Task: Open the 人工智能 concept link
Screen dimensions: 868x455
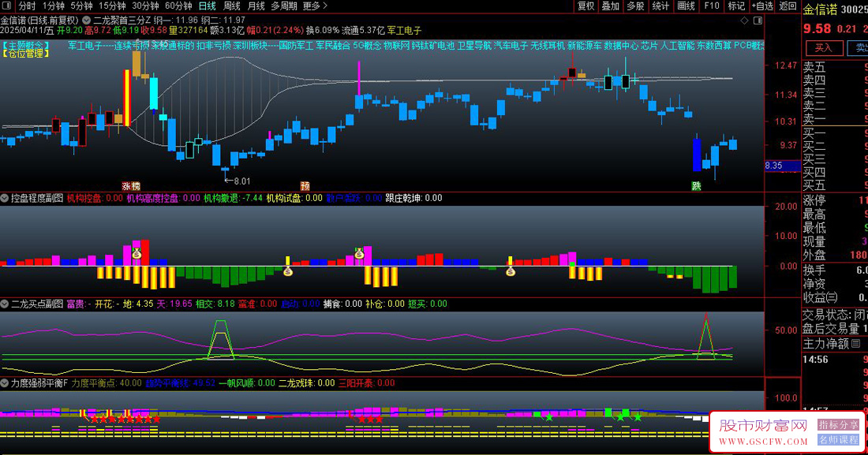Action: click(x=678, y=46)
